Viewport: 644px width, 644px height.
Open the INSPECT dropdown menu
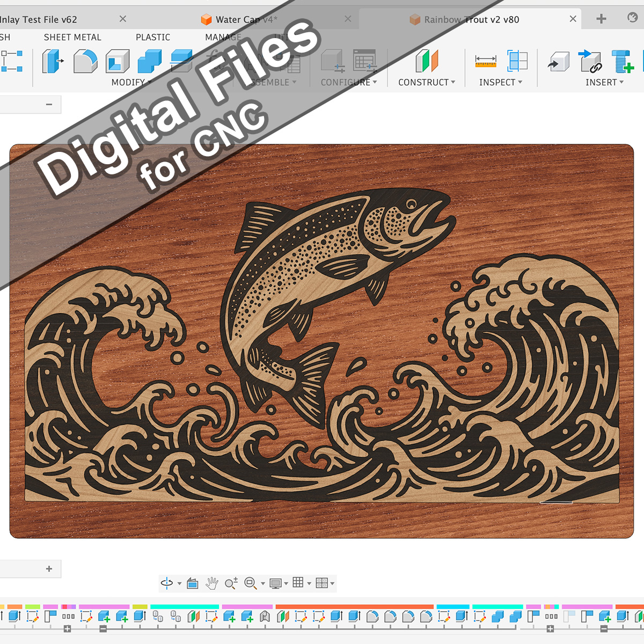(500, 82)
